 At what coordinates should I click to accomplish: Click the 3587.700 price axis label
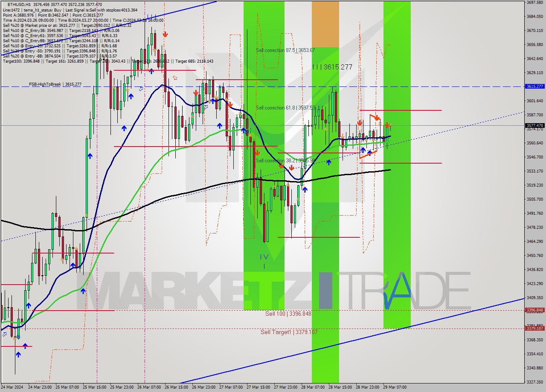tap(534, 115)
